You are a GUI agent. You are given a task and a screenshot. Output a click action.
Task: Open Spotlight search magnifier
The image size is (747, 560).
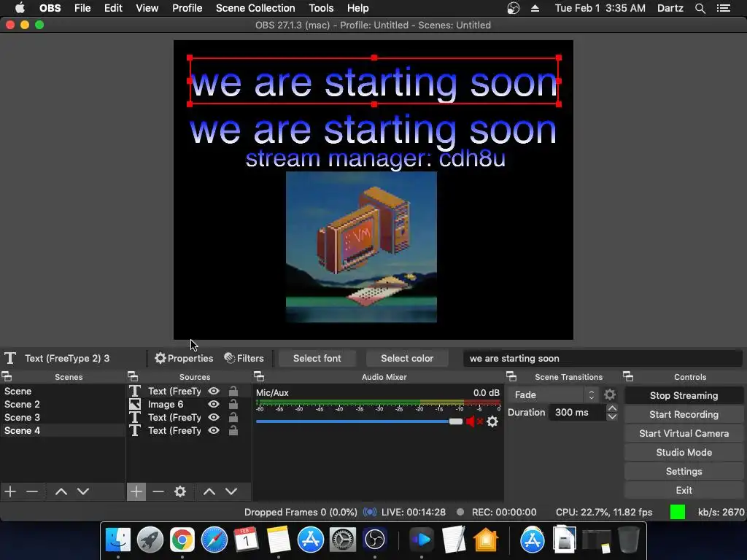(700, 8)
